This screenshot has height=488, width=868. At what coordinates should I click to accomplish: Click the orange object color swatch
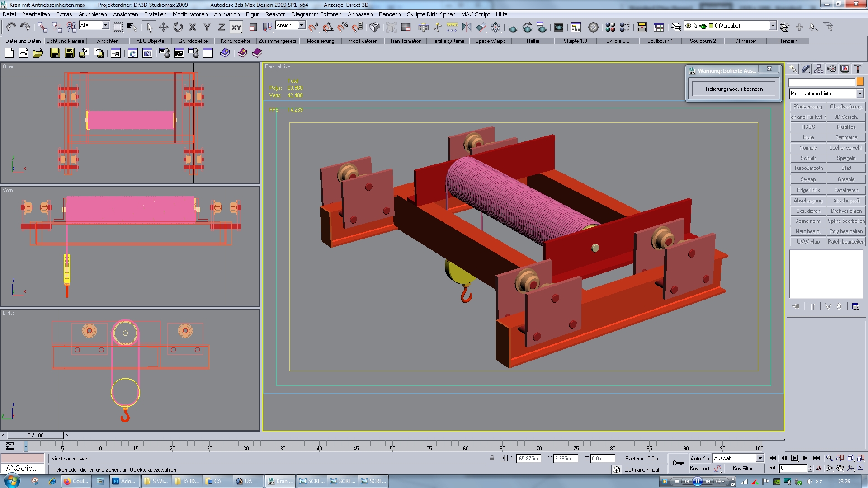click(x=860, y=82)
